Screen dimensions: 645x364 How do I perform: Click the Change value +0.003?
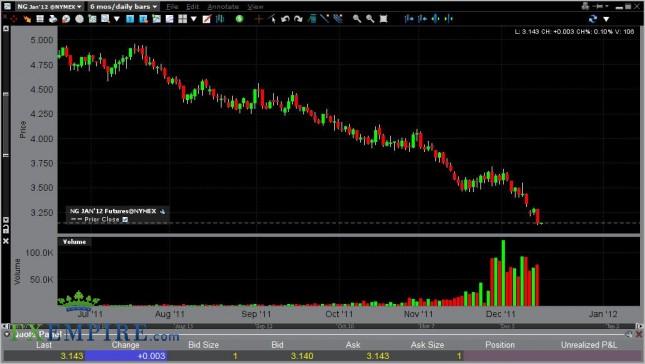click(x=151, y=356)
